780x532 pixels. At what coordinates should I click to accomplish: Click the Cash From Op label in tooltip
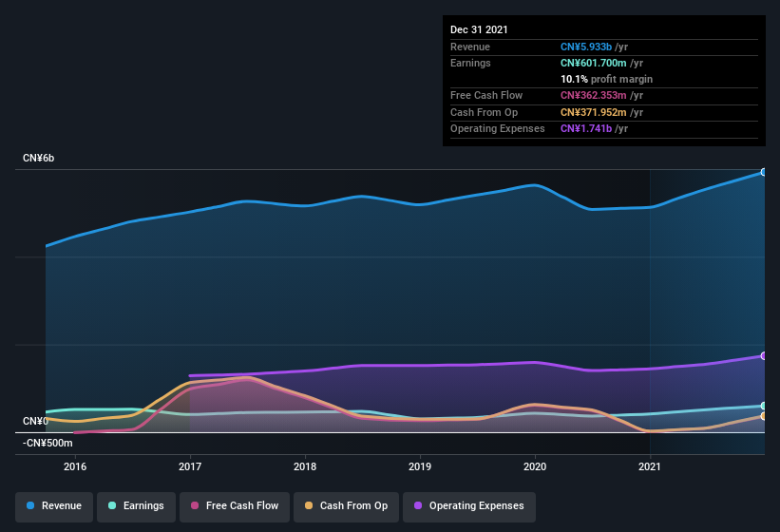click(484, 112)
